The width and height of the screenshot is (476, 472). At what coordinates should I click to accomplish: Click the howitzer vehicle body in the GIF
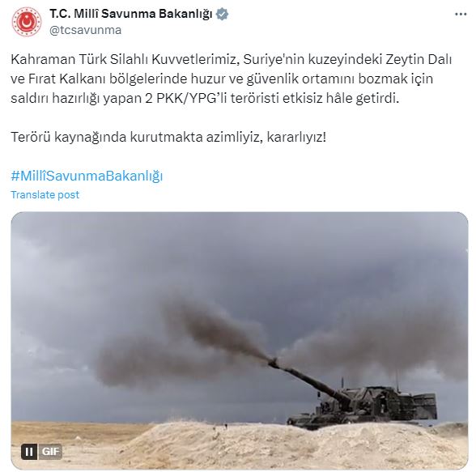(x=376, y=404)
